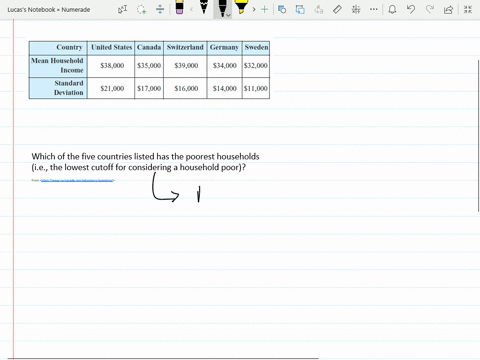Exit full screen mode
This screenshot has height=360, width=480.
click(x=468, y=9)
